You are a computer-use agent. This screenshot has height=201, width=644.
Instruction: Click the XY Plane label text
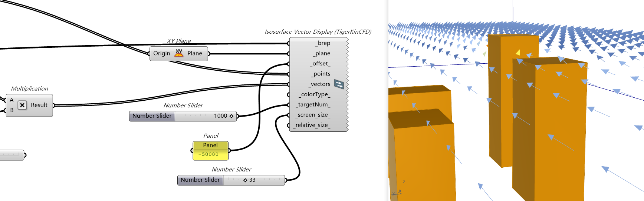point(179,41)
